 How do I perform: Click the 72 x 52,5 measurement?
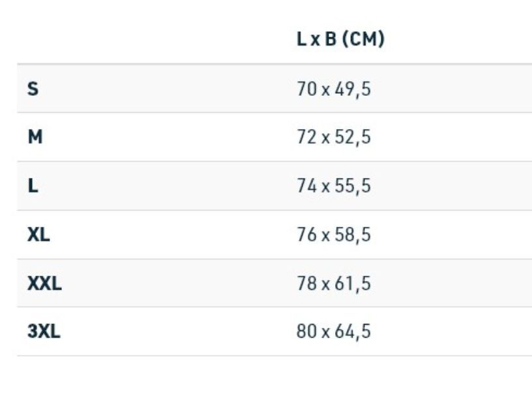pos(334,137)
